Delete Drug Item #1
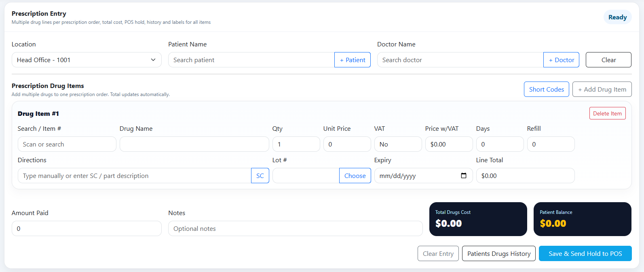The image size is (644, 272). 608,113
